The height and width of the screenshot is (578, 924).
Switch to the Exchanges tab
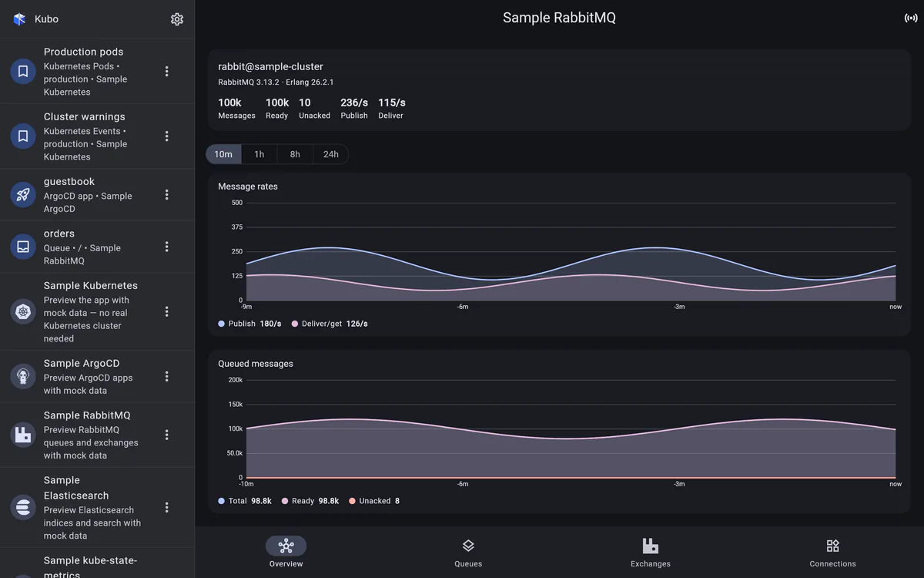[651, 552]
